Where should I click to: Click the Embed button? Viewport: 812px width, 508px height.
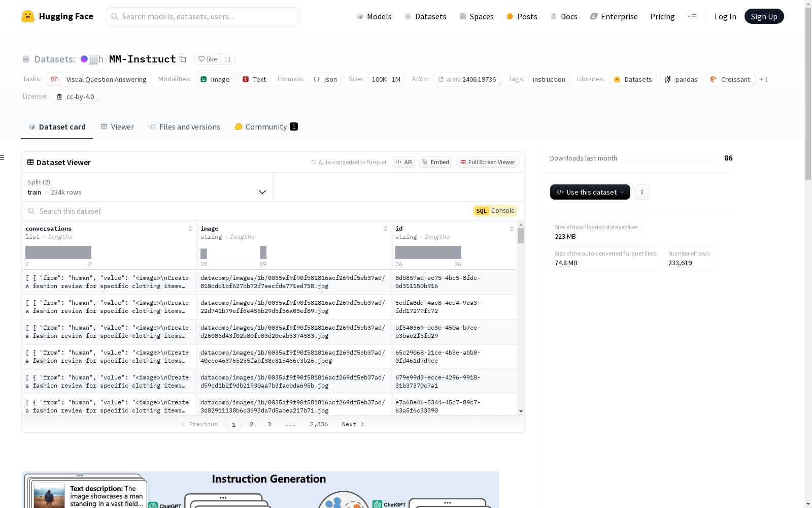pyautogui.click(x=435, y=162)
